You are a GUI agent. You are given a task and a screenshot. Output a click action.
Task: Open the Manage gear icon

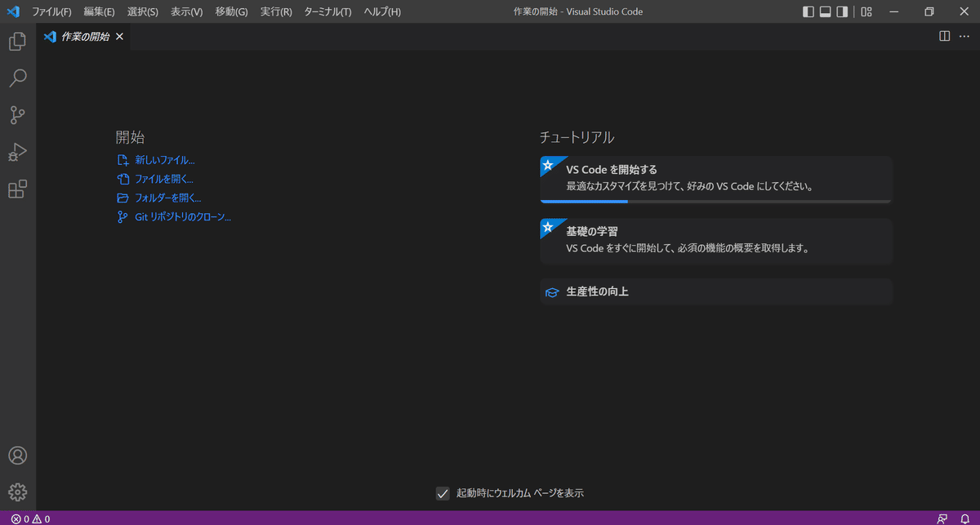pyautogui.click(x=17, y=492)
